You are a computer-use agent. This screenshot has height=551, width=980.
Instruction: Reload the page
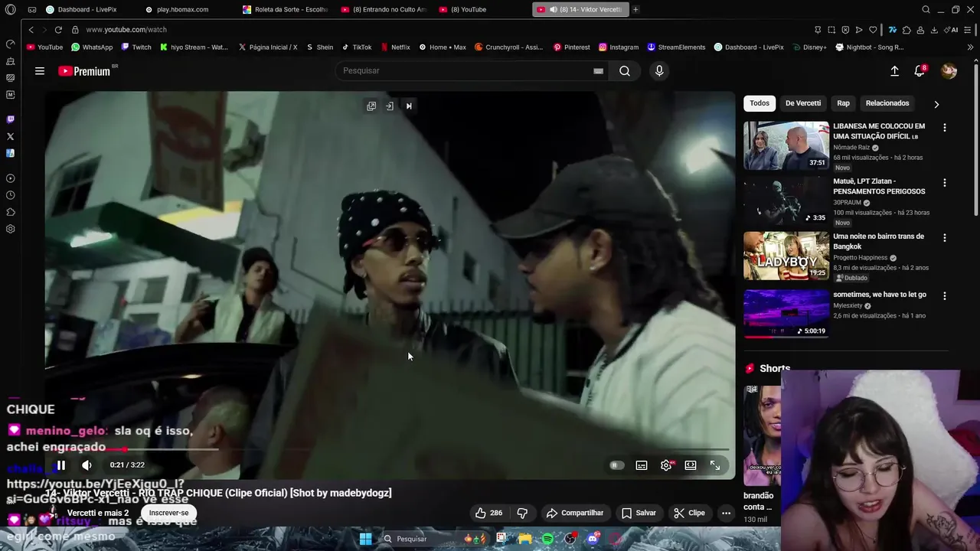tap(58, 30)
